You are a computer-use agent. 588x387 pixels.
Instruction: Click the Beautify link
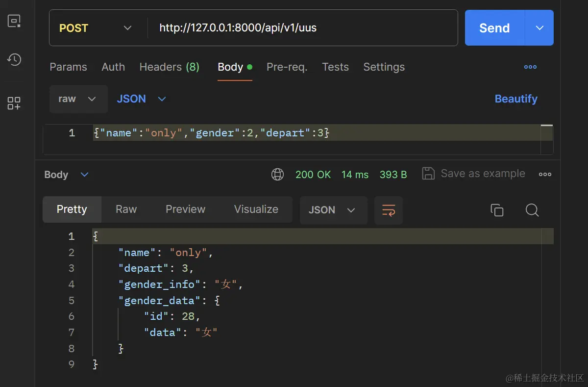pos(516,99)
